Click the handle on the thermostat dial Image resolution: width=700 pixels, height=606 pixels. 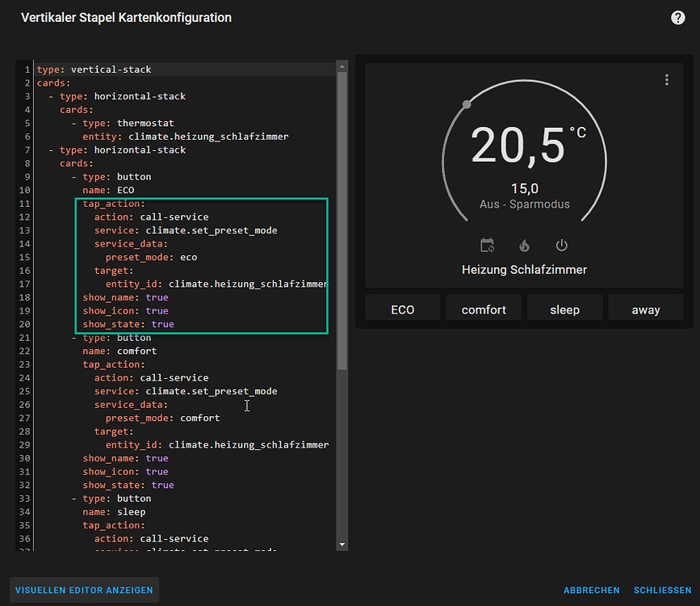click(x=466, y=103)
